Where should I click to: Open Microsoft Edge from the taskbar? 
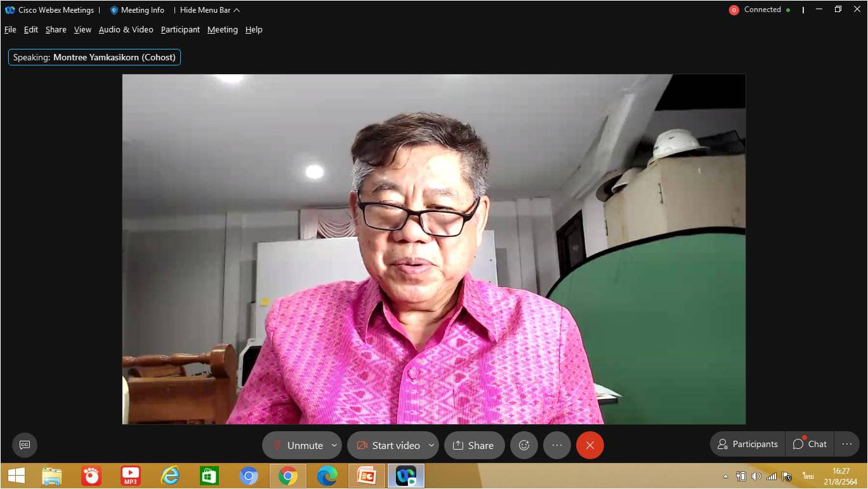tap(327, 476)
